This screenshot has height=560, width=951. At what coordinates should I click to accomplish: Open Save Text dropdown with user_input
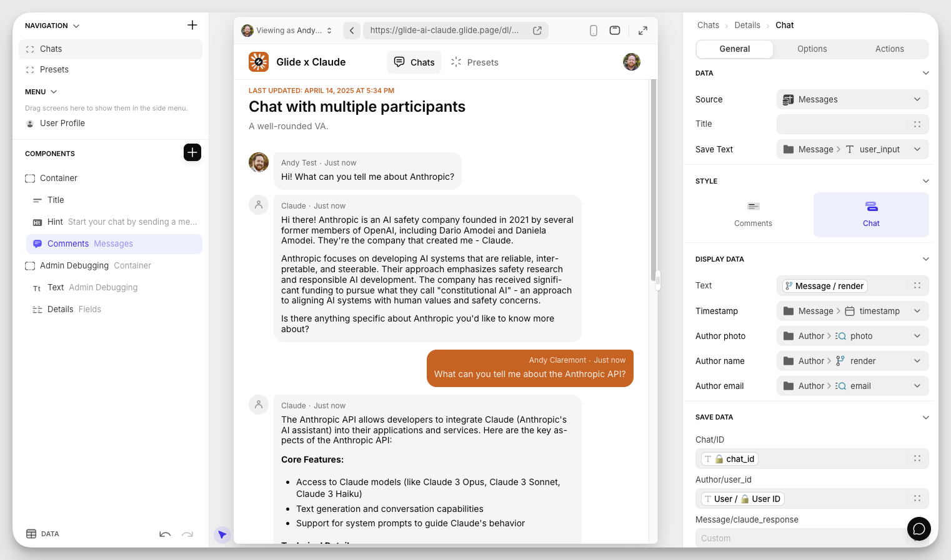[853, 149]
